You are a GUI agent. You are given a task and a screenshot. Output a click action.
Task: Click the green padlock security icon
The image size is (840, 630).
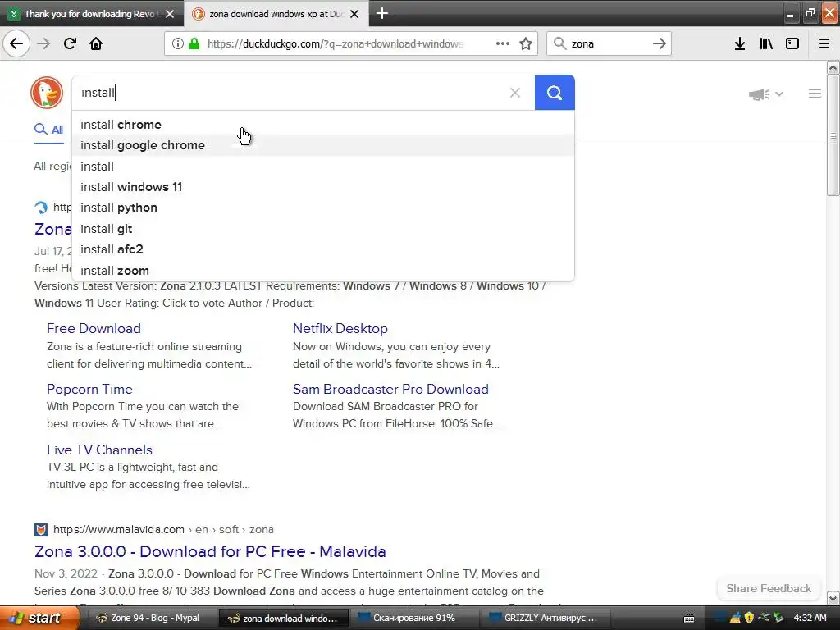coord(194,43)
